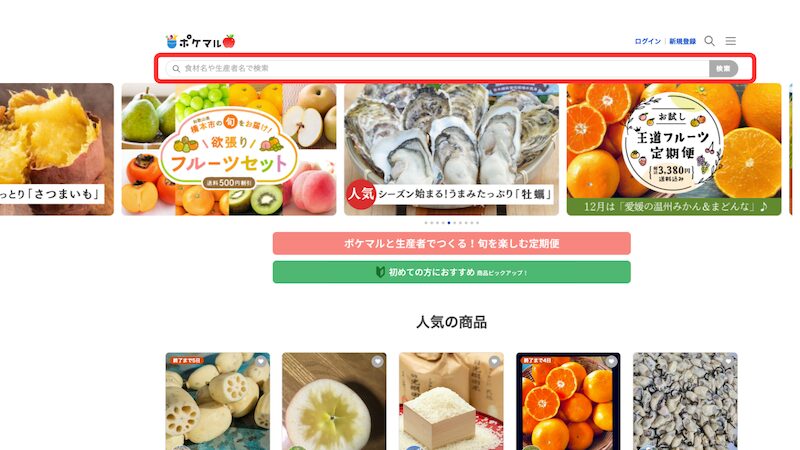Open the 初めての方におすすめ green button
Viewport: 800px width, 450px height.
(x=452, y=272)
